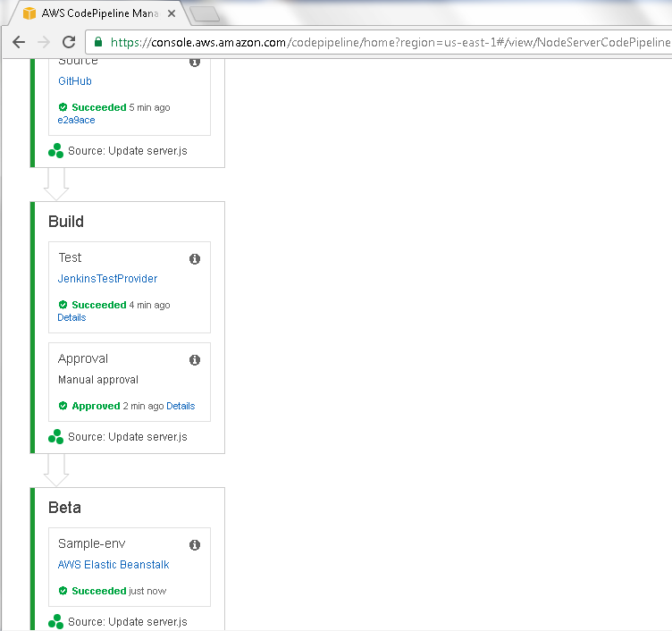Show info for the Source action
The height and width of the screenshot is (631, 672).
195,63
